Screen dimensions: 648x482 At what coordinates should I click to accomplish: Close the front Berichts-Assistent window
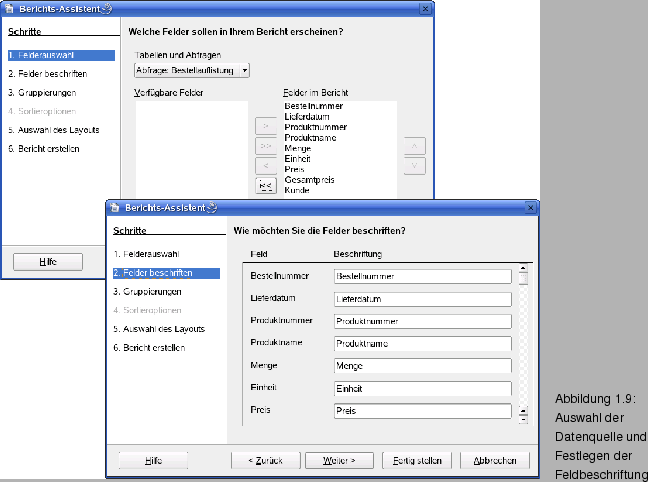(x=531, y=208)
